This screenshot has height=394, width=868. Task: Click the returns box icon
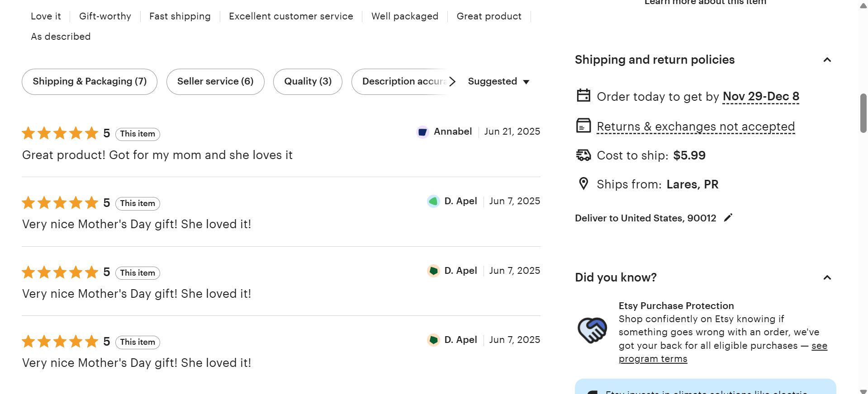[x=583, y=126]
